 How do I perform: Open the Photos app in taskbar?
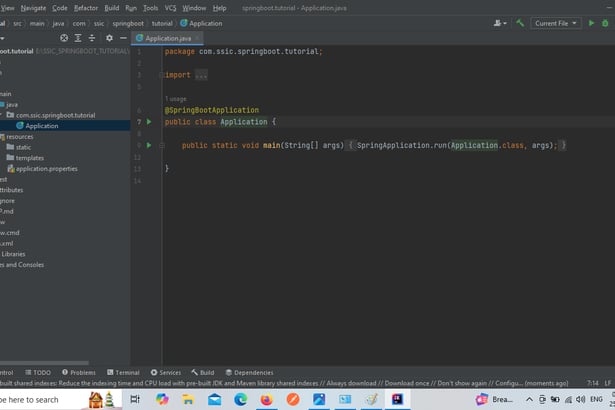point(319,399)
